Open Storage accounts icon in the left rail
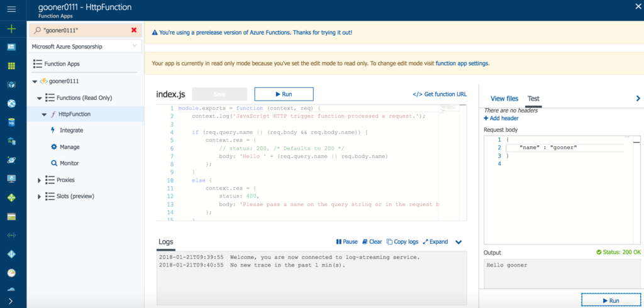644x308 pixels. point(11,216)
